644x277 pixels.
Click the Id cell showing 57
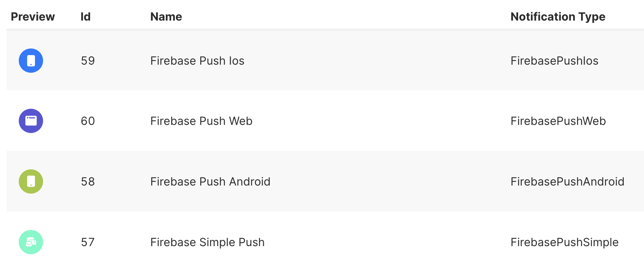click(x=88, y=242)
